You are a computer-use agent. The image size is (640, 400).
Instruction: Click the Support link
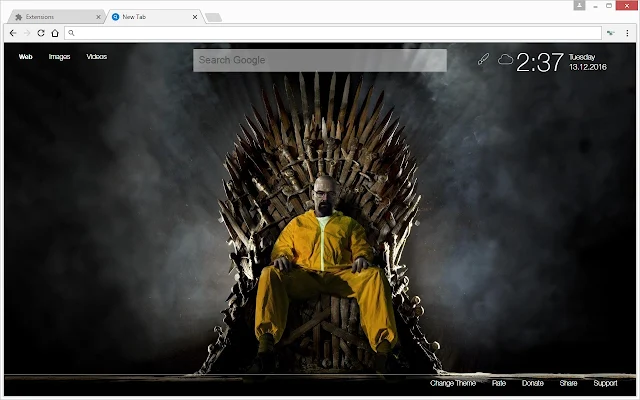[x=605, y=383]
